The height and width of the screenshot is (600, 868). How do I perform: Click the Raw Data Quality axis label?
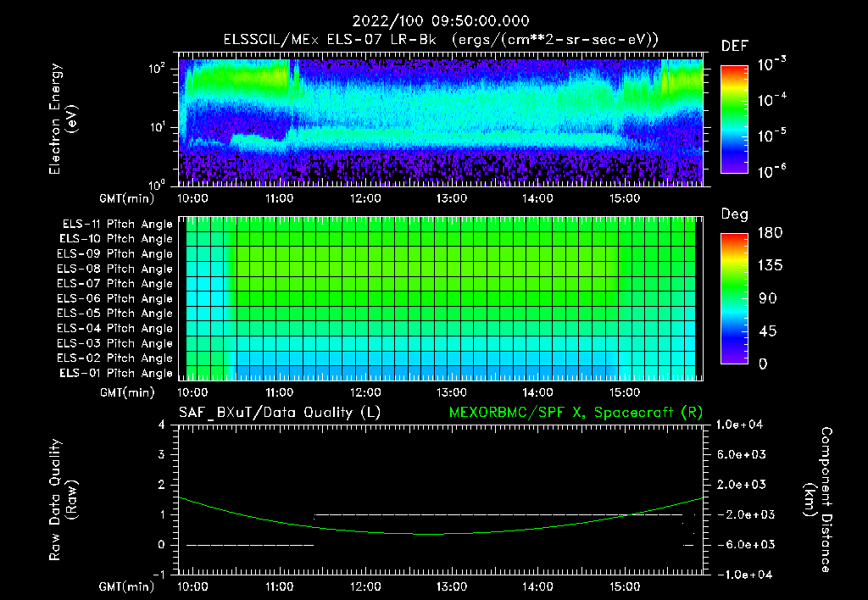pos(63,500)
